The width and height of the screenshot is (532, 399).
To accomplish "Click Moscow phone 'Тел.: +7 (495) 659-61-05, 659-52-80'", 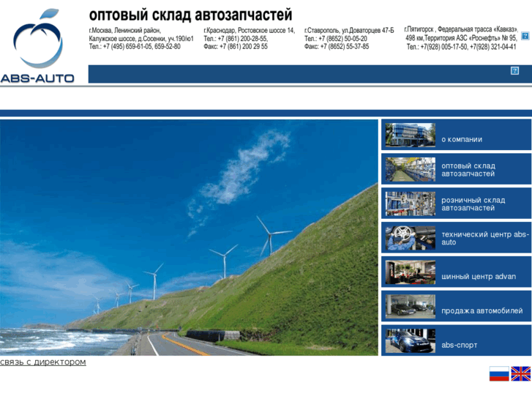I will (x=135, y=47).
